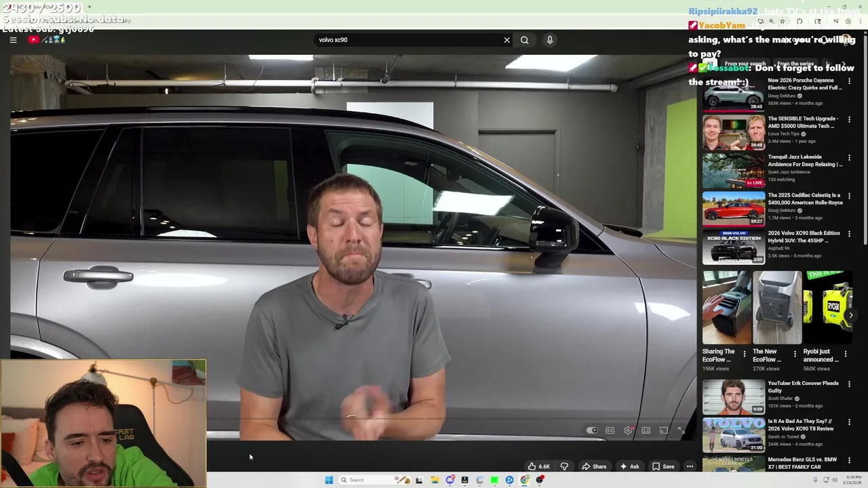Clear the volvo xc90 search text
This screenshot has height=488, width=868.
(507, 40)
